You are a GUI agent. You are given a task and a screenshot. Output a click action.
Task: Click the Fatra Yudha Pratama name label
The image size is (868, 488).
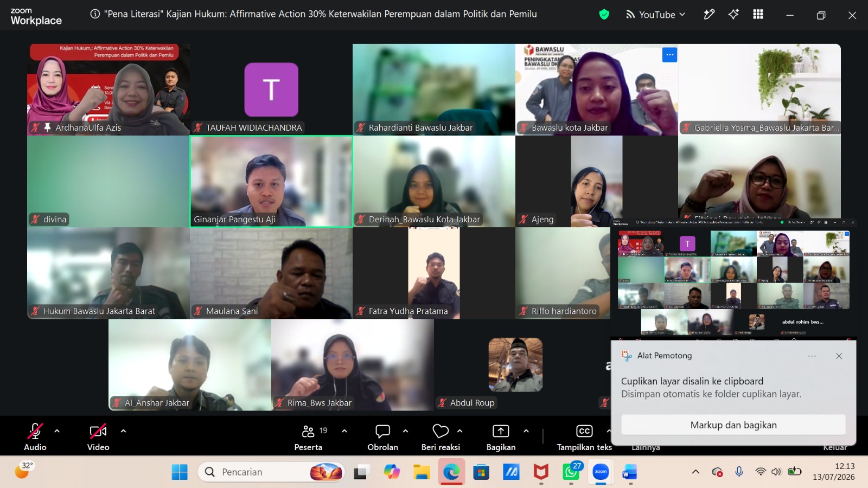pyautogui.click(x=408, y=311)
